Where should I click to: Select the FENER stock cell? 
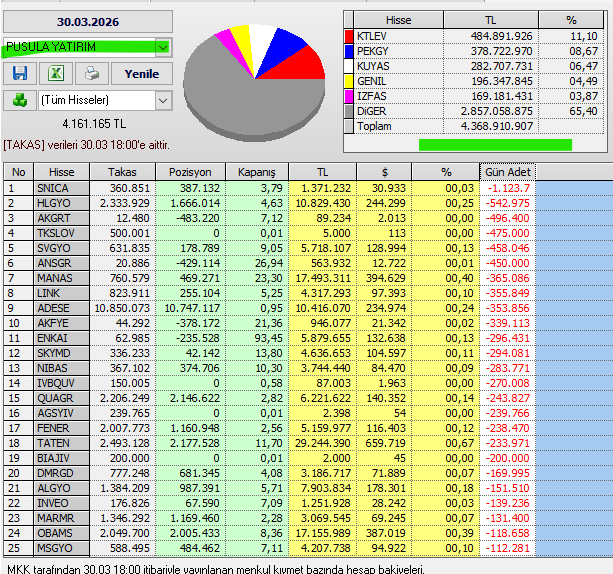62,428
